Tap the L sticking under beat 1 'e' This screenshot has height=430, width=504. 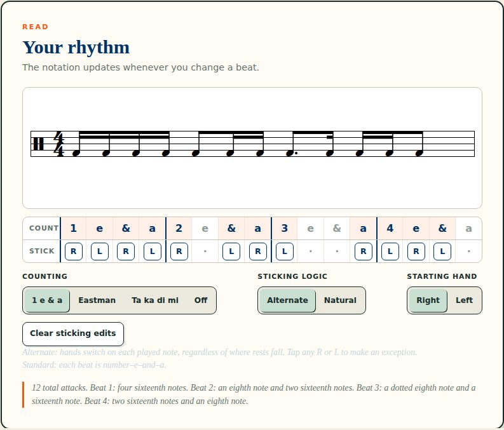pos(100,252)
